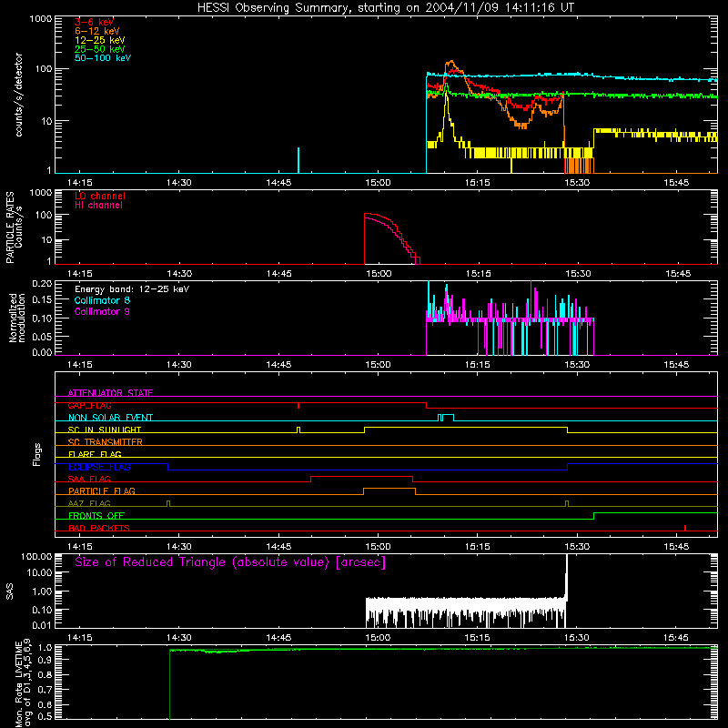The height and width of the screenshot is (728, 728).
Task: Click the FRONTS_OFF flag label
Action: (x=96, y=515)
